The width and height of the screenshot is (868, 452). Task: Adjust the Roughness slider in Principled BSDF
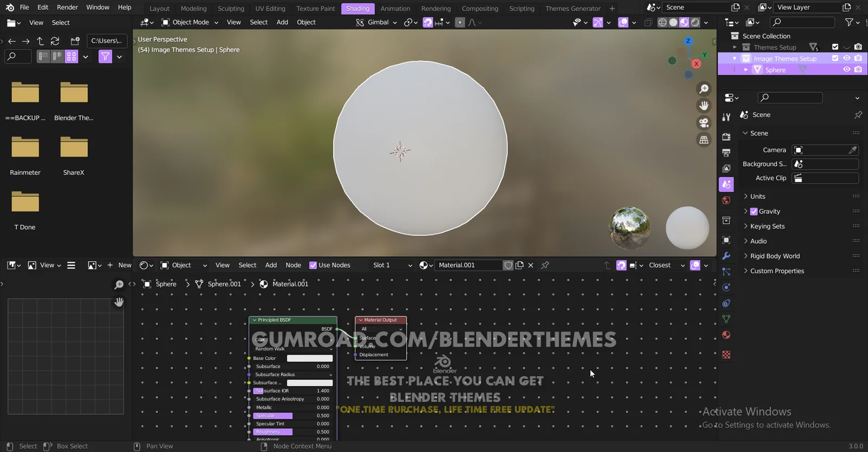tap(293, 432)
